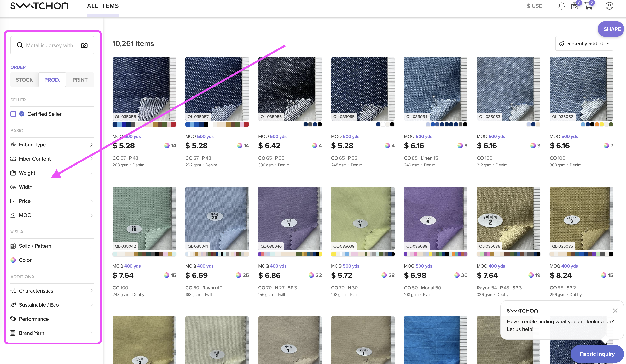626x364 pixels.
Task: Click the Color wheel filter icon
Action: pyautogui.click(x=13, y=260)
